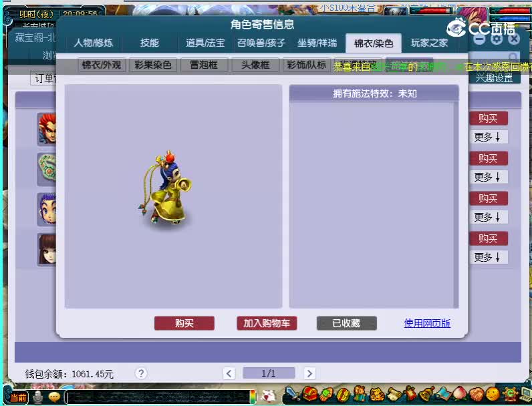Click 加入购物车 to add to cart

267,323
